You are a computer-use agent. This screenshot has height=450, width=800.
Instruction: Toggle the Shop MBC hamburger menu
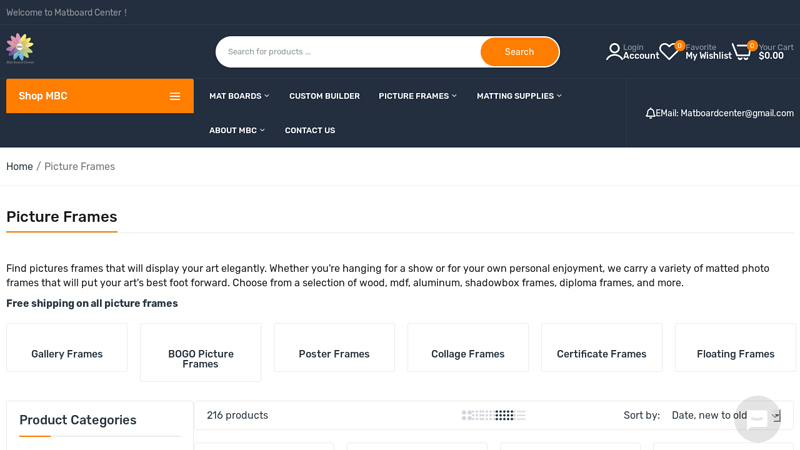point(174,96)
